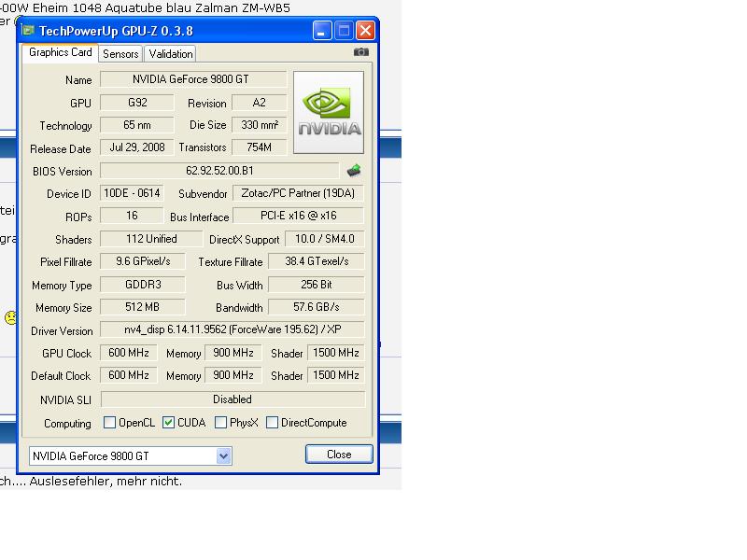Close GPU-Z via title bar X

[x=365, y=31]
